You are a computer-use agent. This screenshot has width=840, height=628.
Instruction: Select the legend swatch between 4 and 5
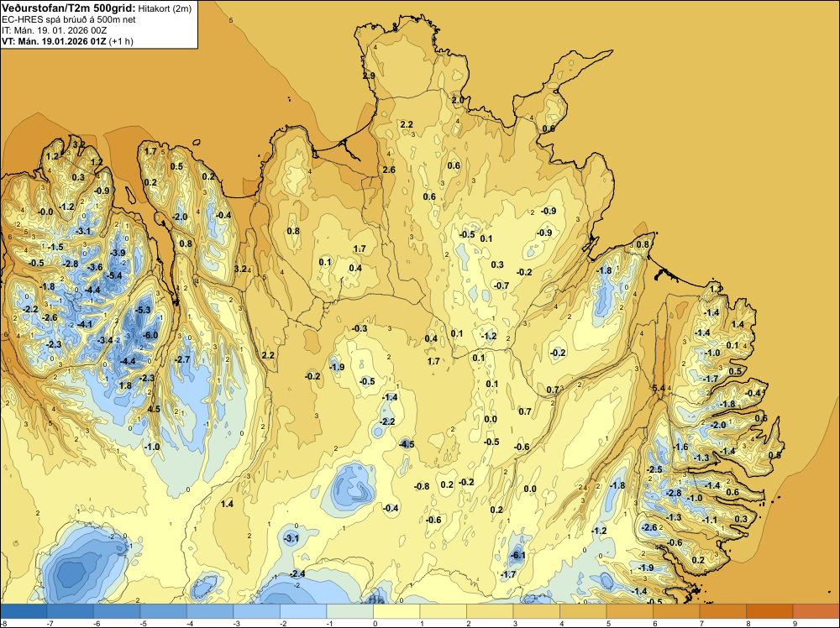583,611
